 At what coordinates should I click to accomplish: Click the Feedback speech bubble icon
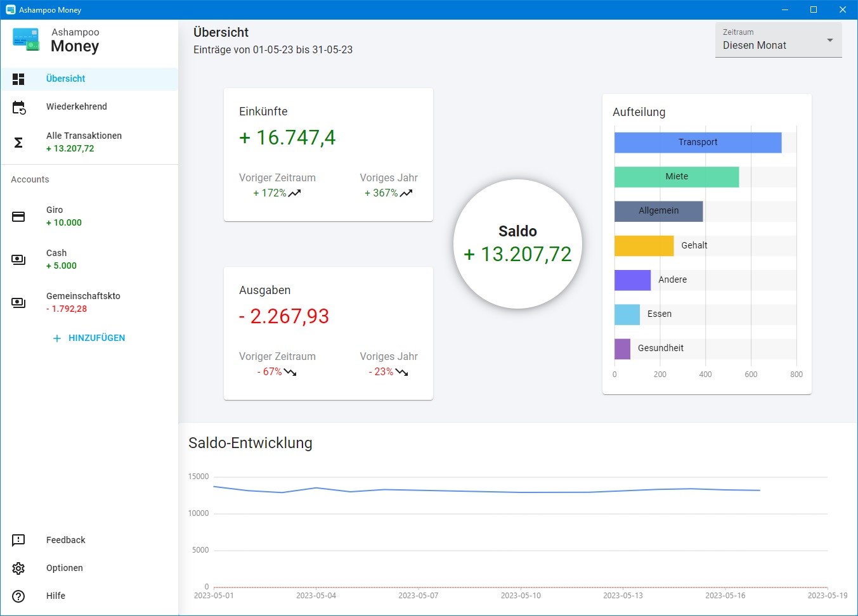click(x=18, y=540)
